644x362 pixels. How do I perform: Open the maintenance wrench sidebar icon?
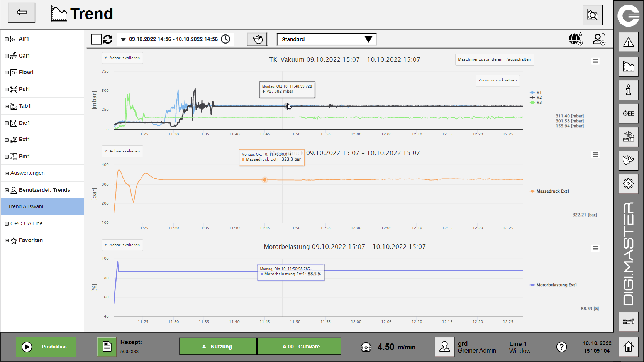pos(628,160)
